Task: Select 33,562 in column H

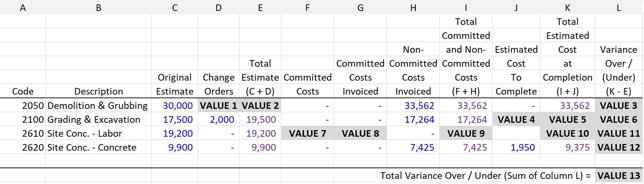Action: [413, 106]
